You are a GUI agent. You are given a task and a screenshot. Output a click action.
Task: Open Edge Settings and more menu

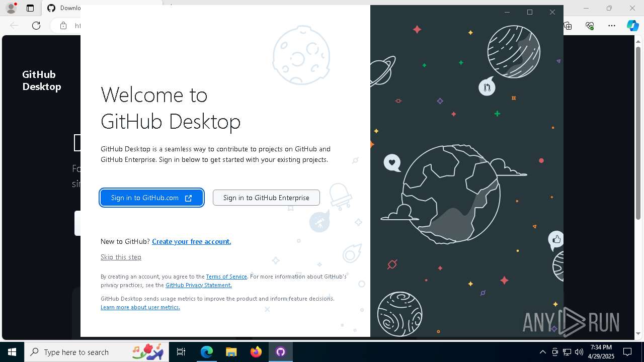point(612,26)
